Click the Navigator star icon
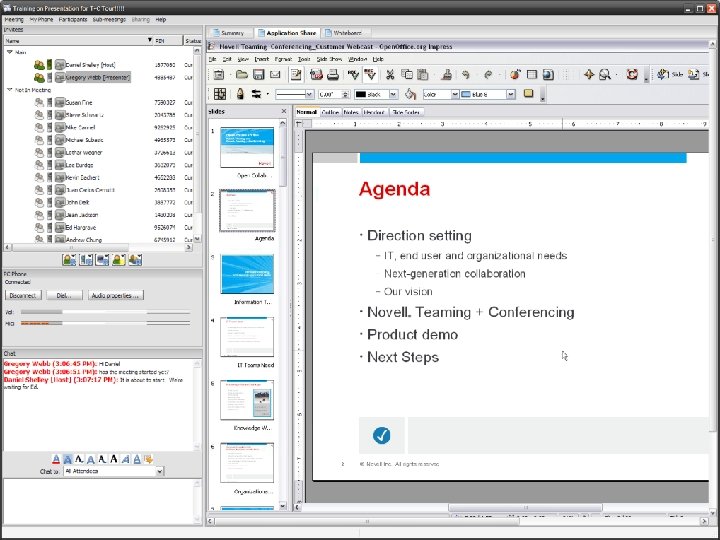Viewport: 720px width, 540px height. click(589, 74)
